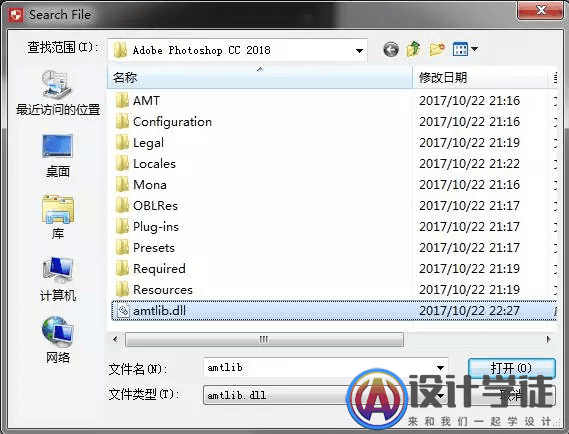This screenshot has width=569, height=434.
Task: Select the Required folder name
Action: [x=159, y=269]
